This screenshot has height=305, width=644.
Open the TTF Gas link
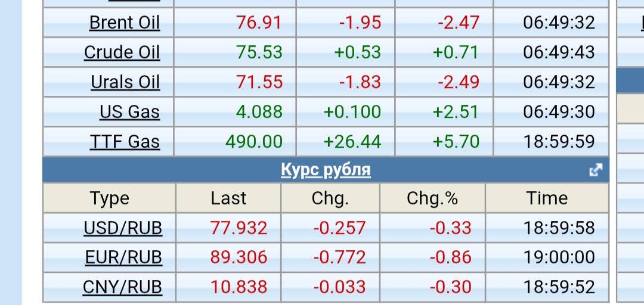click(125, 142)
